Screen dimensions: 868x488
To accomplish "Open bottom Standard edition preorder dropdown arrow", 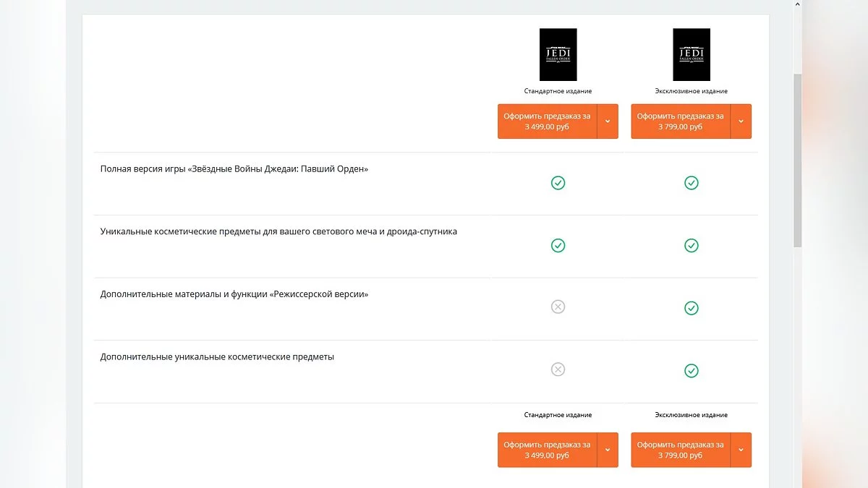I will 608,450.
